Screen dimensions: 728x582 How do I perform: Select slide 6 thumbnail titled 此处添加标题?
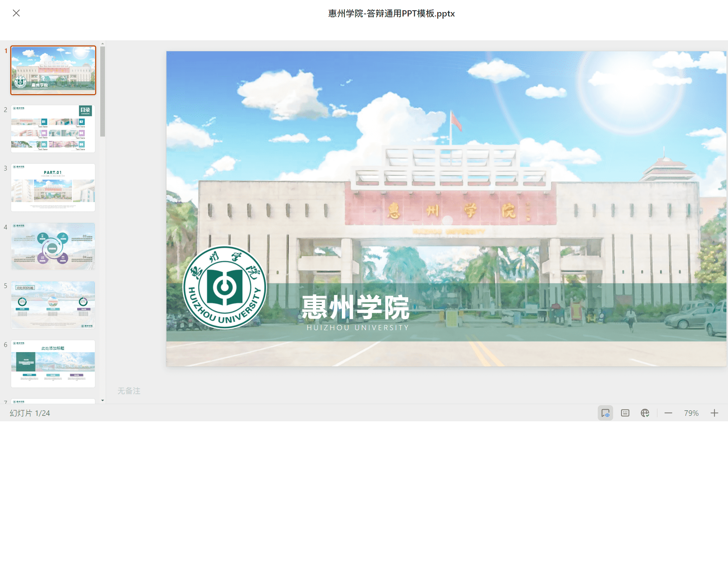[53, 364]
